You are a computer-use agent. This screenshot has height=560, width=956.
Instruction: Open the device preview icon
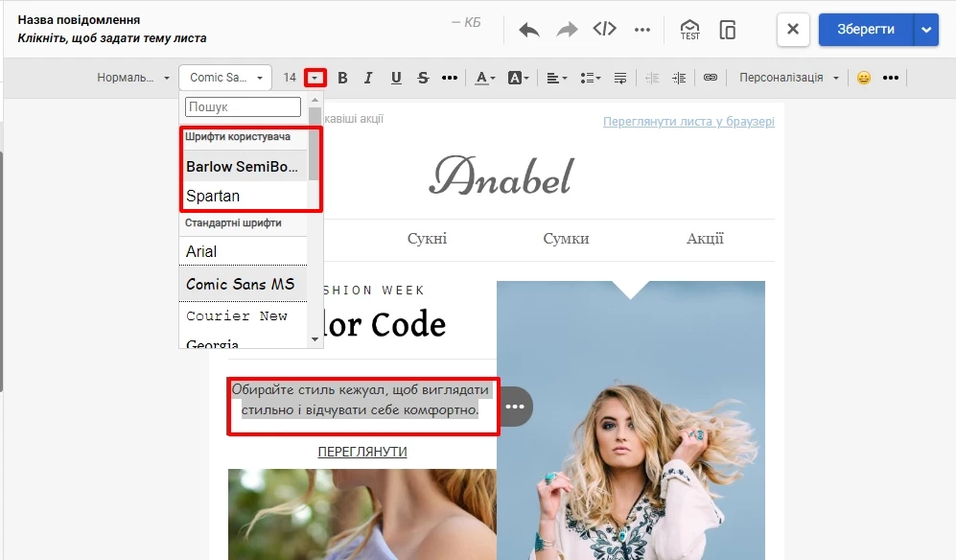728,30
